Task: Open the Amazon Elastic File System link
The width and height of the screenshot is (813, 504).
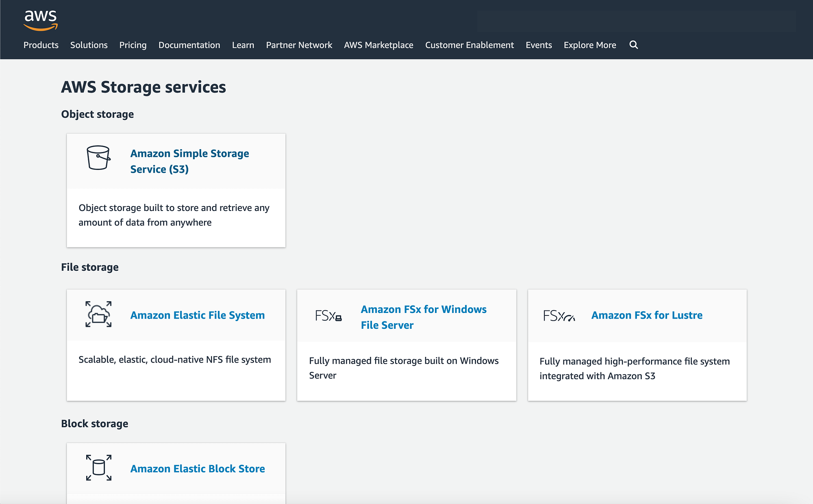Action: point(198,315)
